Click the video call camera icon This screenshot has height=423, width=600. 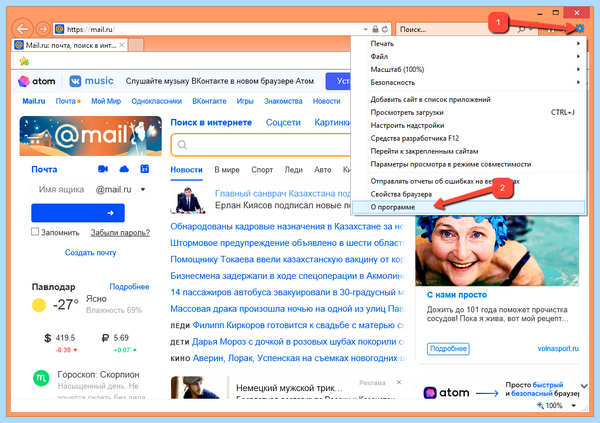click(103, 169)
